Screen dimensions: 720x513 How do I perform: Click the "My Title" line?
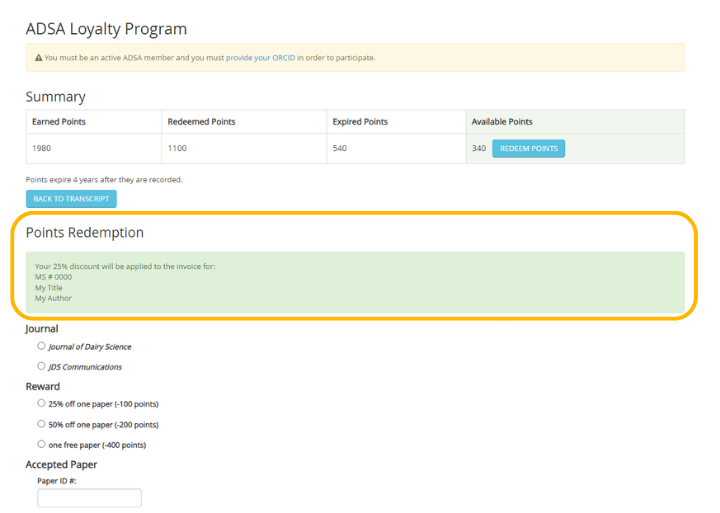(x=49, y=288)
